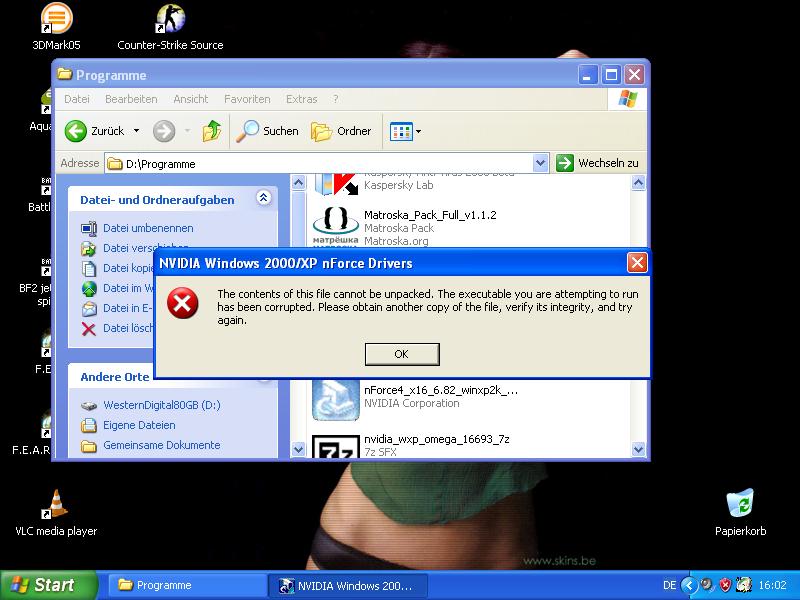Select nForce4_x16_6.82_winxp2k file name
Viewport: 800px width, 600px height.
[x=441, y=390]
